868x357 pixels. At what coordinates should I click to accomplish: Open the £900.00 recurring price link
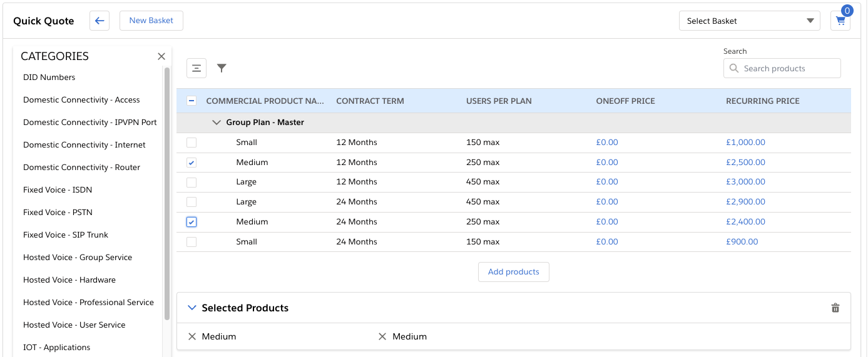pos(742,242)
